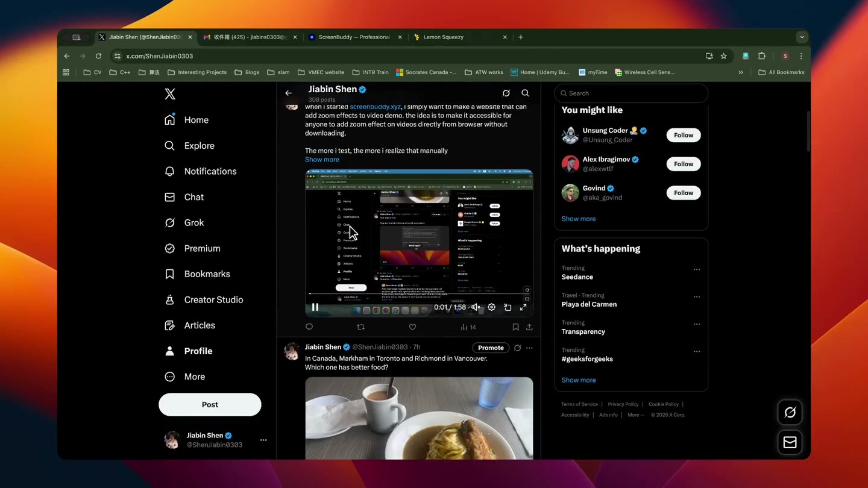Toggle picture-in-picture on the video
Screen dimensions: 868x488
508,307
